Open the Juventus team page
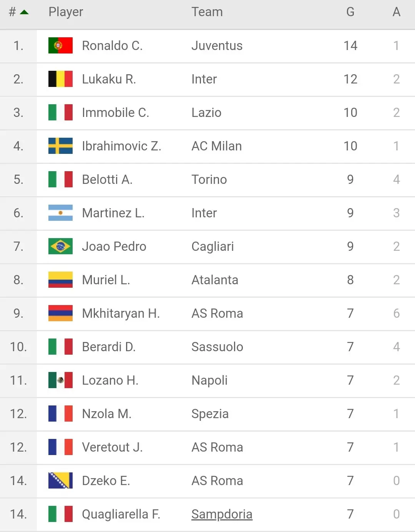Screen dimensions: 415x532 click(217, 45)
